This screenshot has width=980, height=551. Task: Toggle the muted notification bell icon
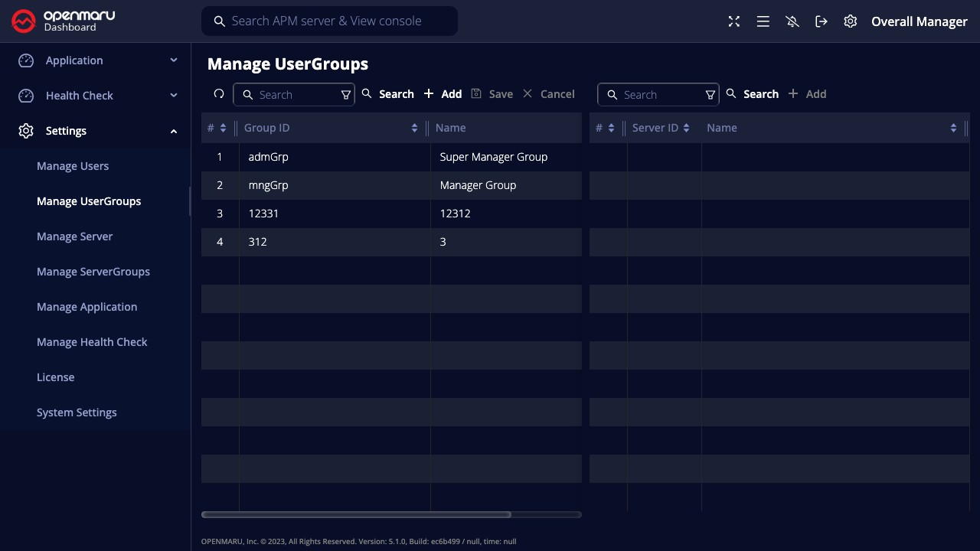792,21
